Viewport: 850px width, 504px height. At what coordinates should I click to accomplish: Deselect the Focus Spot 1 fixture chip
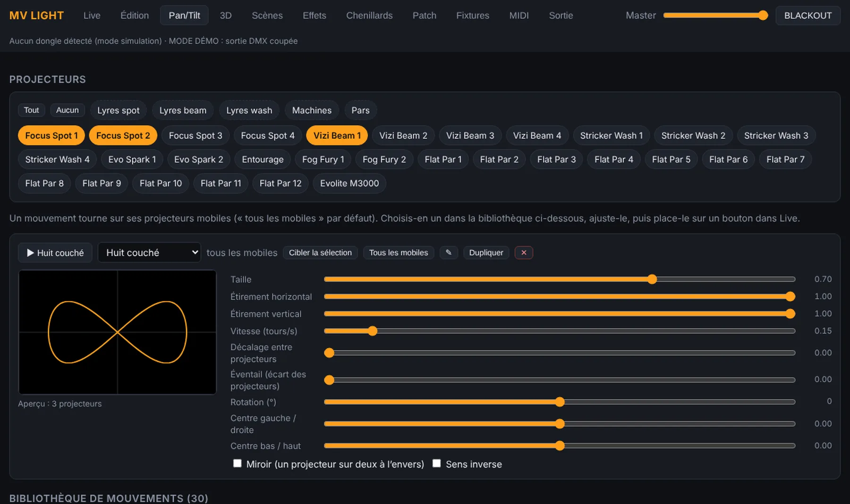point(51,135)
